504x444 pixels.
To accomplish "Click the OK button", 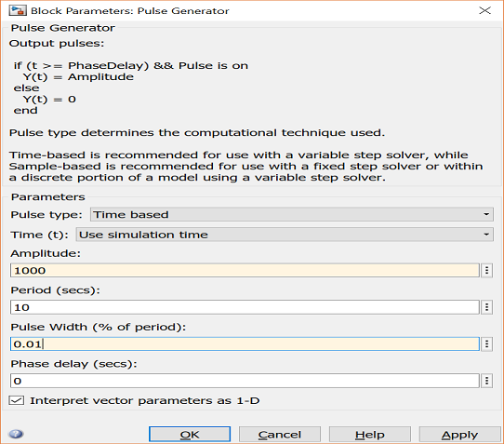I will click(190, 435).
